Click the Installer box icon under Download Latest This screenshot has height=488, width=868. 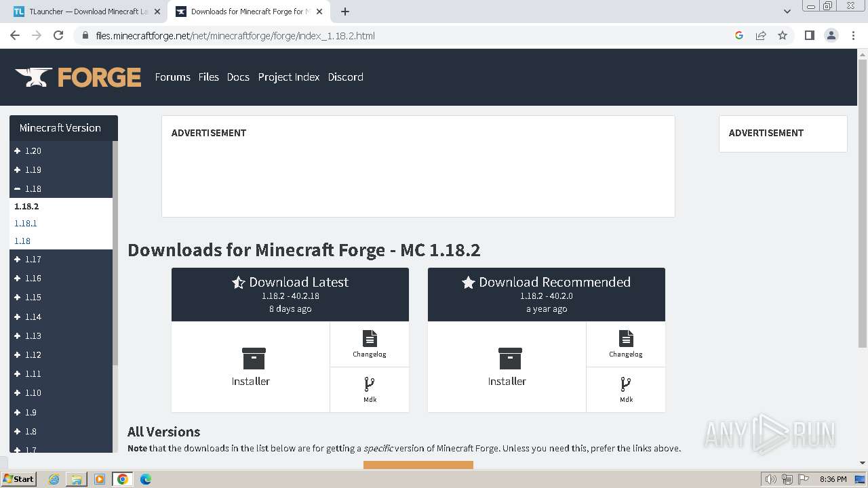tap(254, 359)
